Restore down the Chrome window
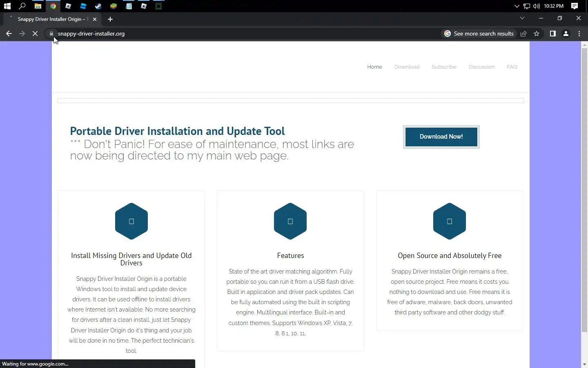 (560, 18)
